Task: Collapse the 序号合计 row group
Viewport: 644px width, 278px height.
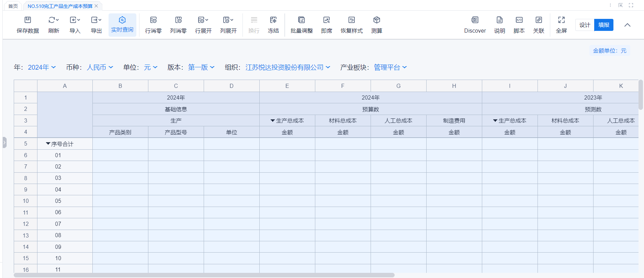Action: (48, 144)
